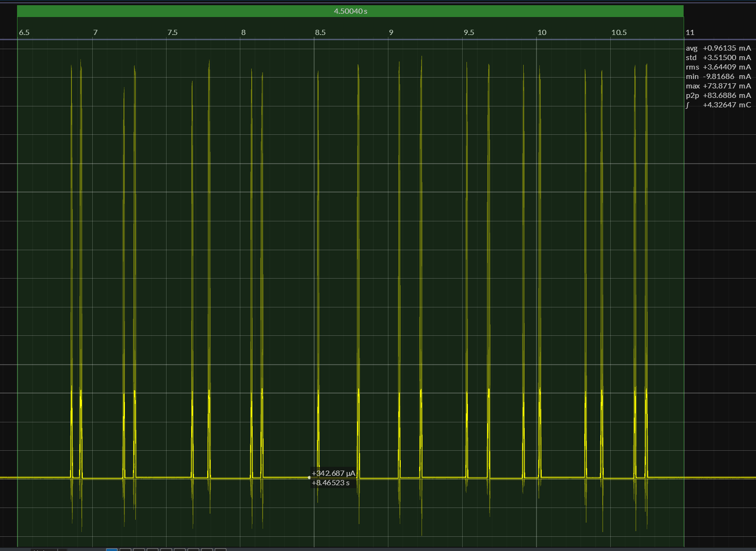Select the max +73.8717 mA statistic
The height and width of the screenshot is (551, 756).
(x=718, y=86)
